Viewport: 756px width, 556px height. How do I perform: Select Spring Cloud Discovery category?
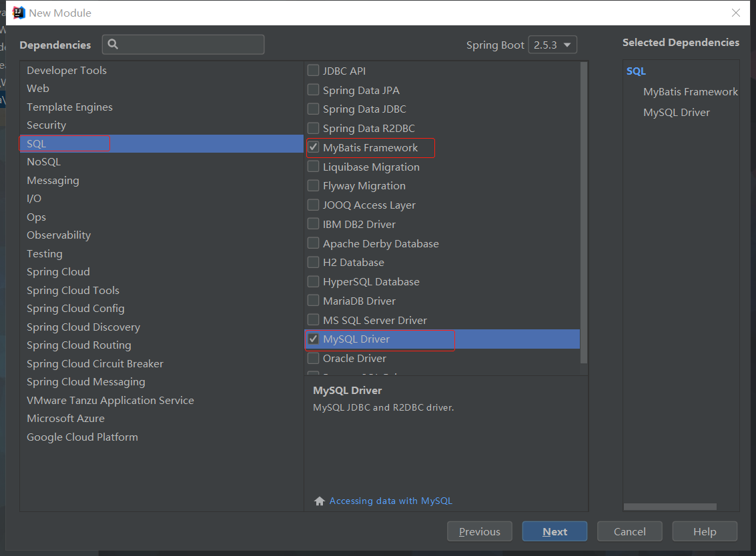161,327
